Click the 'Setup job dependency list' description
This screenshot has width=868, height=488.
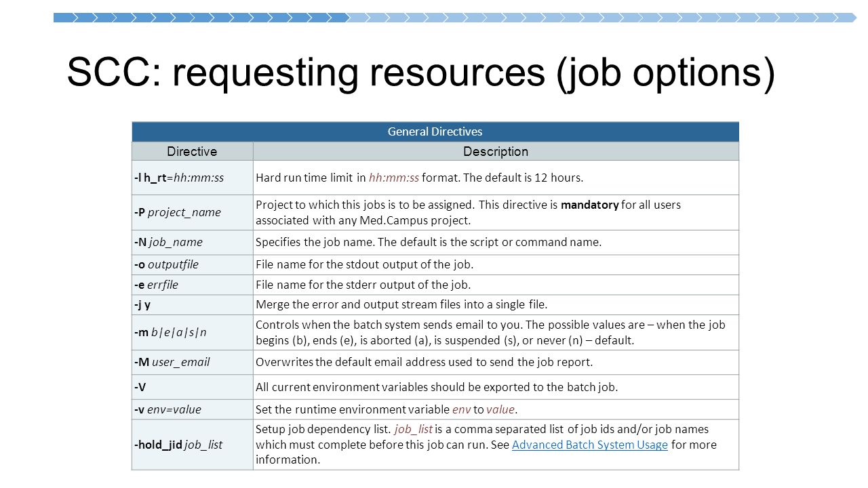496,445
